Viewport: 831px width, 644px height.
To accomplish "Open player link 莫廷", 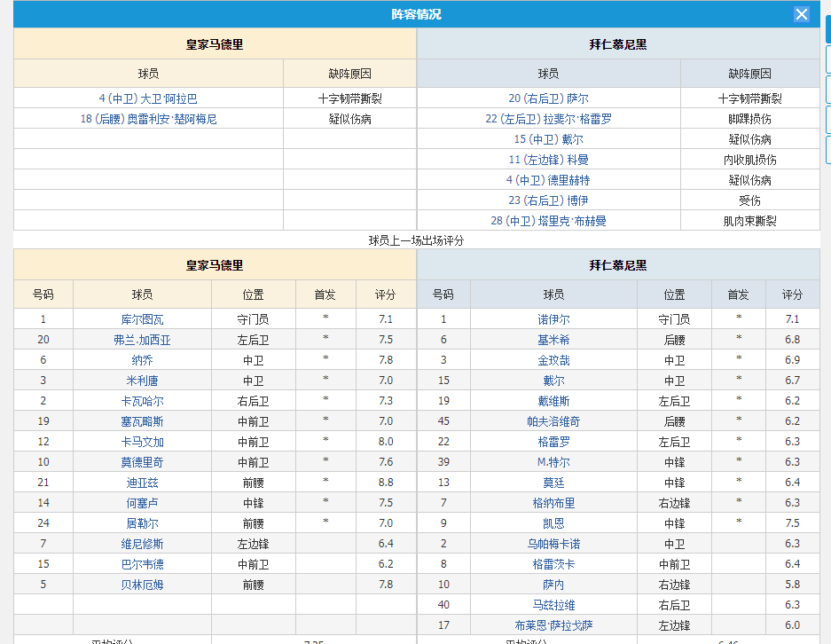I will pos(553,483).
